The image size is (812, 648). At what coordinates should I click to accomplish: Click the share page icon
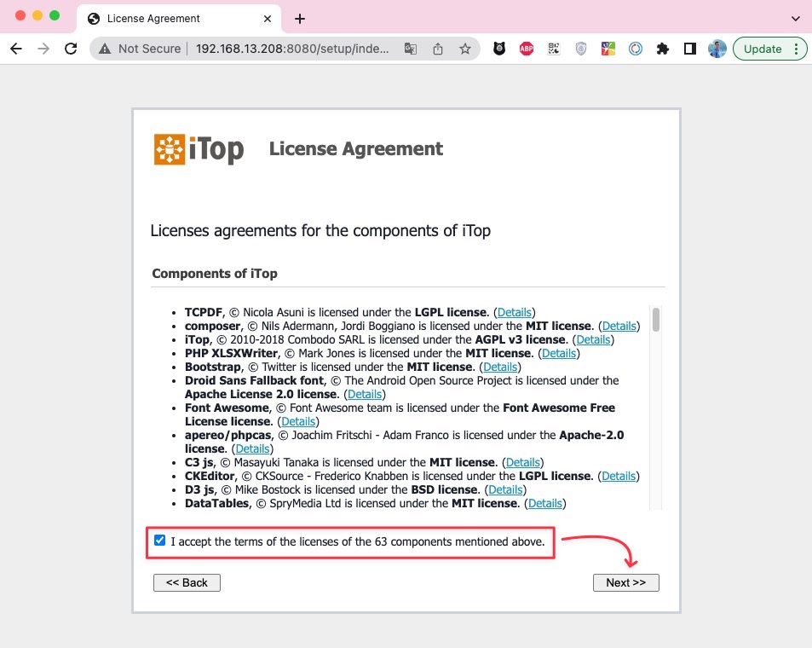click(x=438, y=49)
